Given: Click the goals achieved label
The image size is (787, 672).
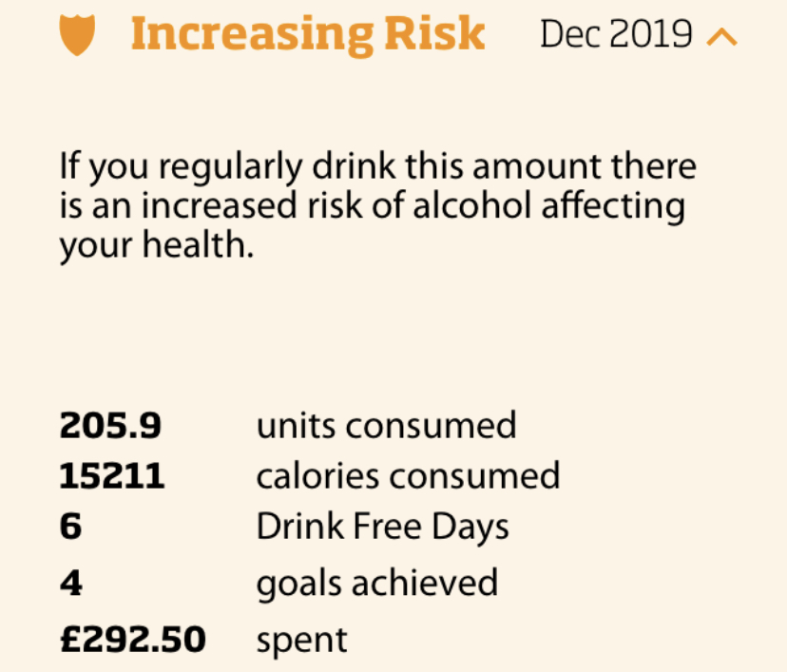Looking at the screenshot, I should click(377, 585).
